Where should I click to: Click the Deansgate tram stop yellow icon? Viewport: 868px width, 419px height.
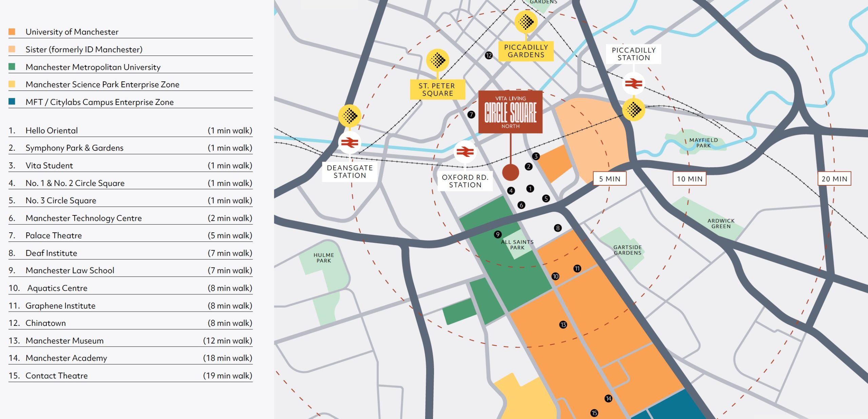(350, 116)
